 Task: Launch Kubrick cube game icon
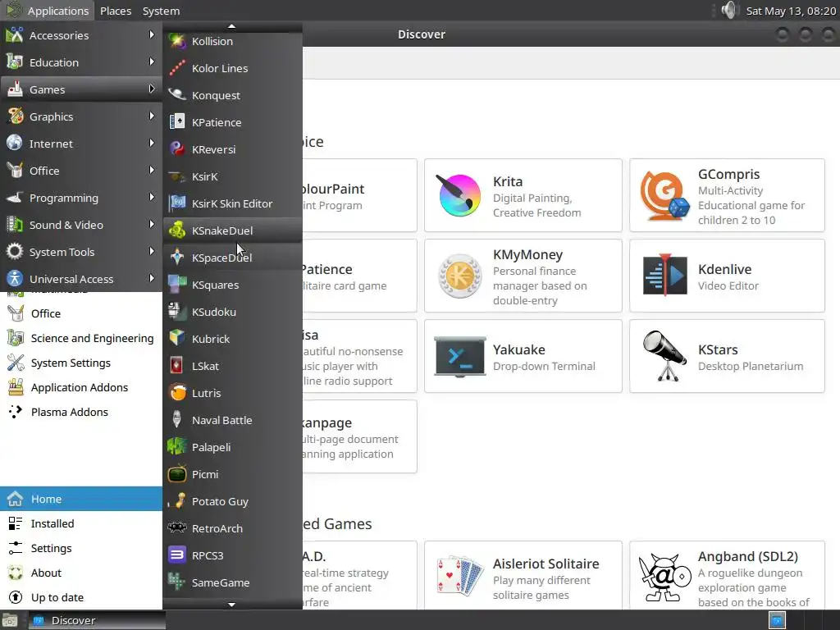pos(177,339)
